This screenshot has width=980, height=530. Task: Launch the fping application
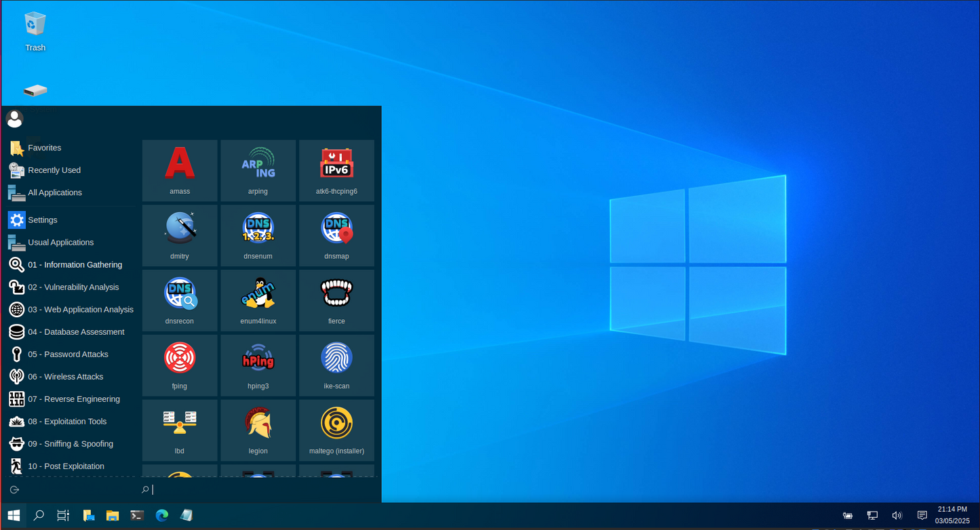coord(180,365)
